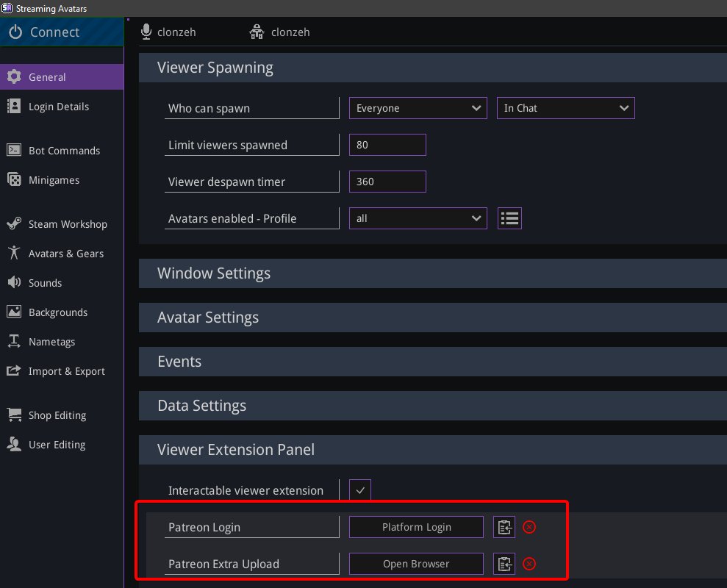Open the Minigames page
The image size is (727, 588).
click(62, 180)
